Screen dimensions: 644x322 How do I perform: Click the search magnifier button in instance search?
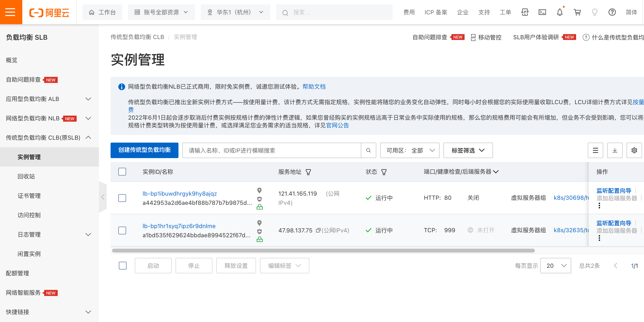pyautogui.click(x=368, y=150)
